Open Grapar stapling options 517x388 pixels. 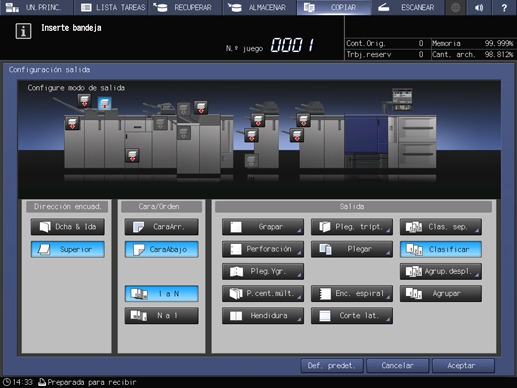click(x=263, y=227)
